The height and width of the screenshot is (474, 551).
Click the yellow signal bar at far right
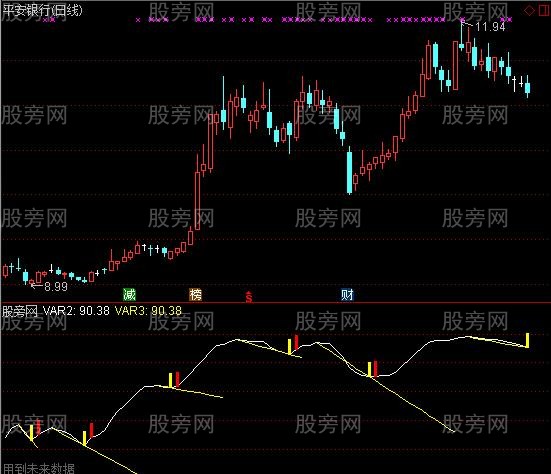(x=527, y=340)
